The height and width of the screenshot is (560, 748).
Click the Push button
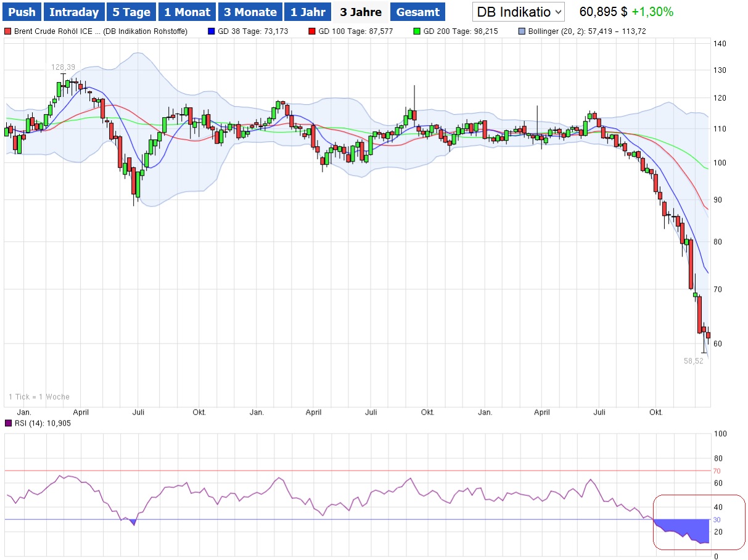coord(23,12)
